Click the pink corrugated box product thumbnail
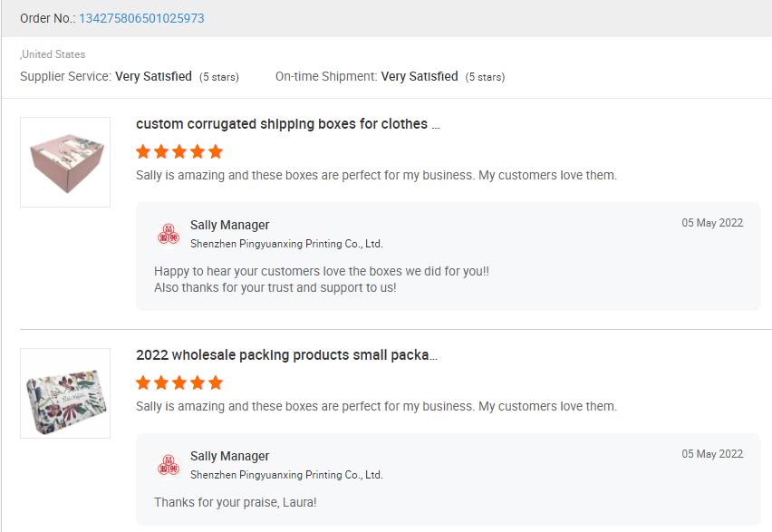This screenshot has height=532, width=772. pos(65,162)
